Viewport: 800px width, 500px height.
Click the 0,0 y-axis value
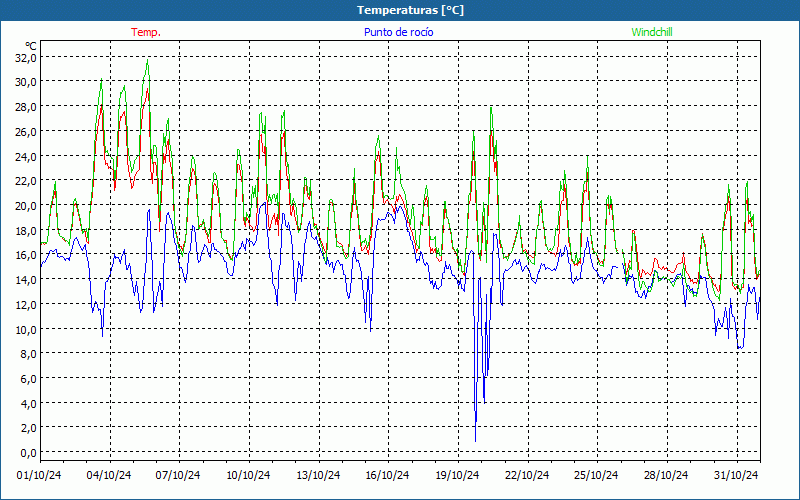click(28, 452)
